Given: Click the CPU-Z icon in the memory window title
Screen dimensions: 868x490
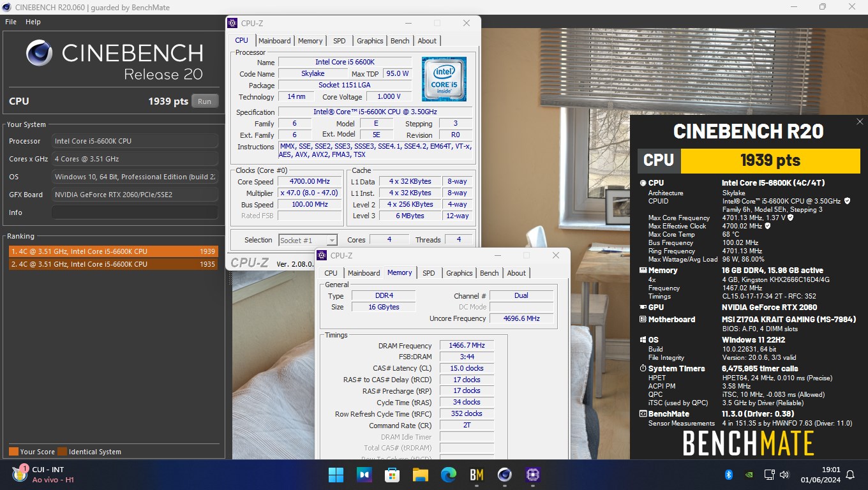Looking at the screenshot, I should [322, 255].
